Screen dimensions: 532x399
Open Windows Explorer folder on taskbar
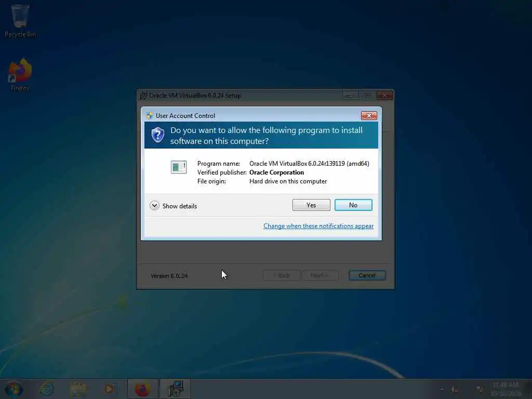point(78,389)
